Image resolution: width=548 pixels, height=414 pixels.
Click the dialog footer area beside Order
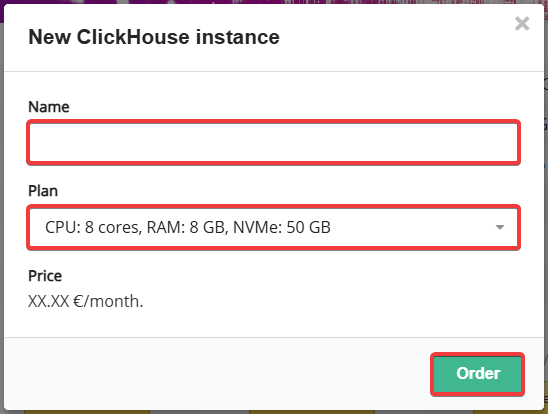coord(217,374)
